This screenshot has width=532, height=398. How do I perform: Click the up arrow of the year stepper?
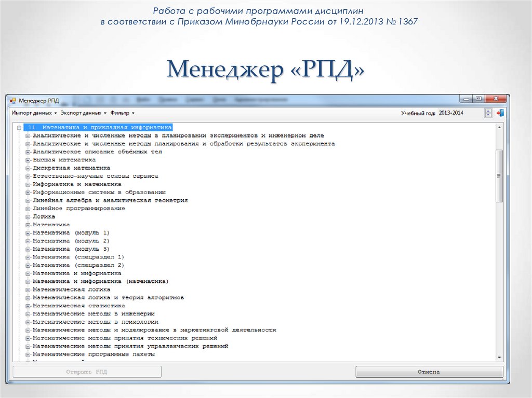tap(487, 109)
